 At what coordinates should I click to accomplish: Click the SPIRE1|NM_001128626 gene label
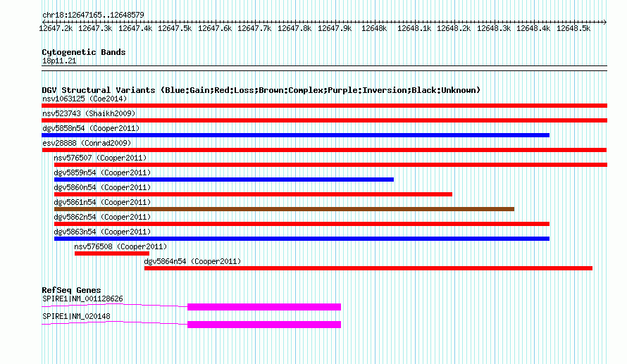point(82,299)
